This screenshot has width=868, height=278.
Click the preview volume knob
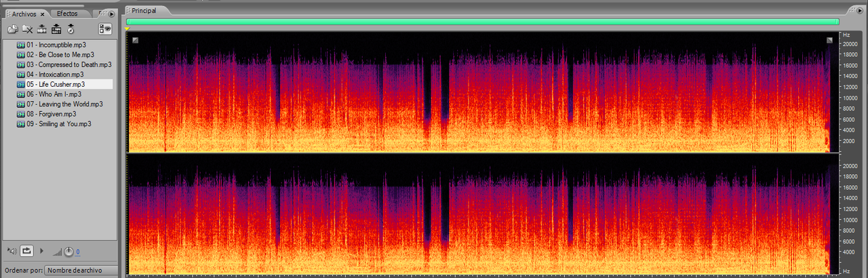click(x=68, y=252)
